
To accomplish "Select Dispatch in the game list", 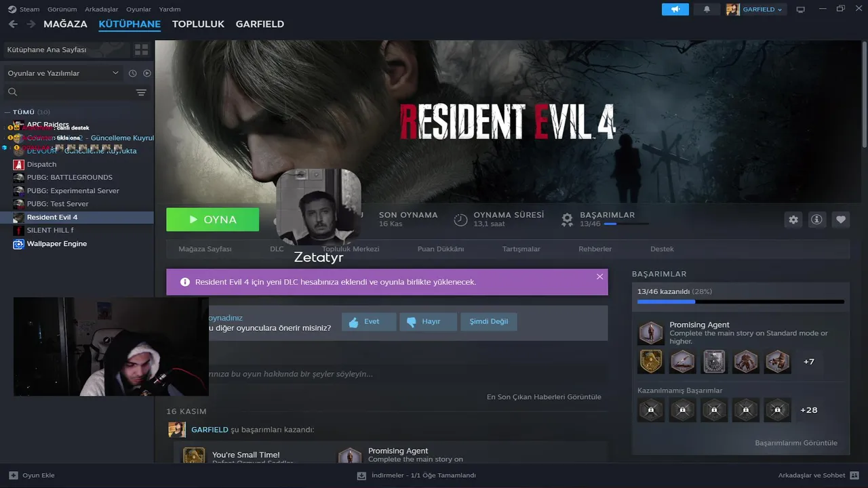I will 77,164.
